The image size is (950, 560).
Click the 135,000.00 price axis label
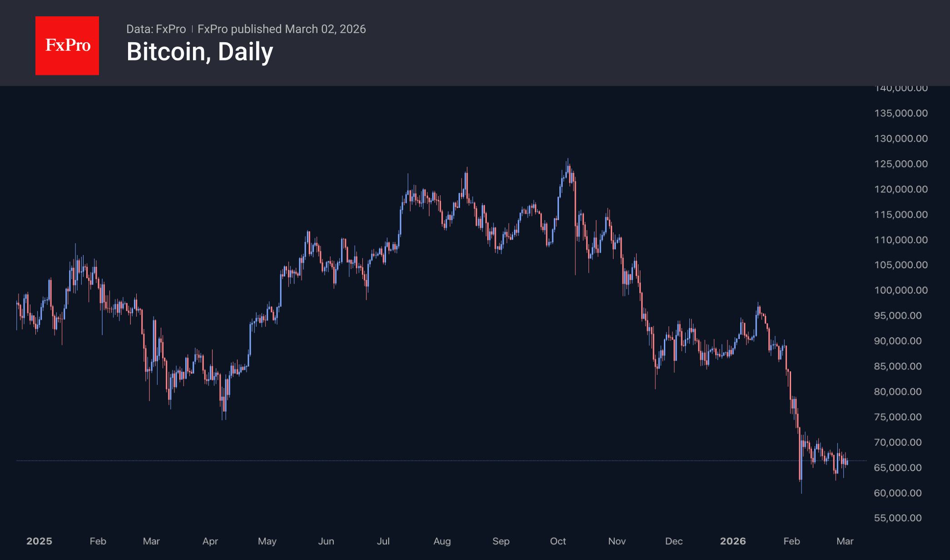click(x=901, y=113)
